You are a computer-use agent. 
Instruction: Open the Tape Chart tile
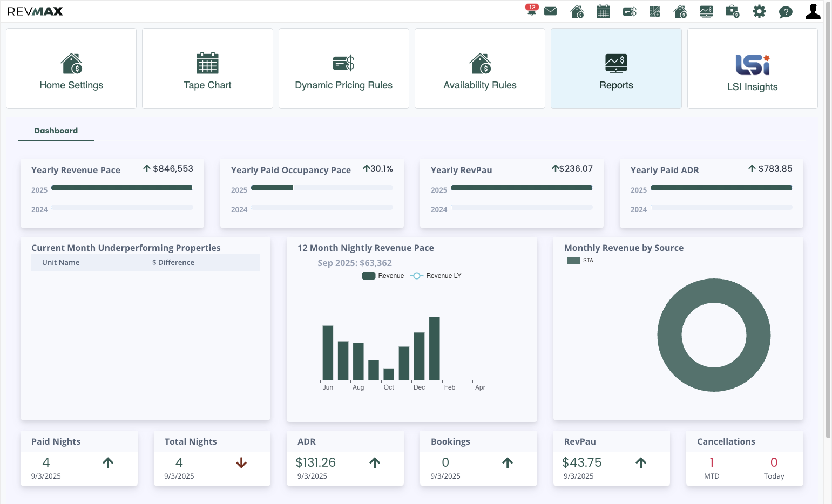tap(207, 69)
